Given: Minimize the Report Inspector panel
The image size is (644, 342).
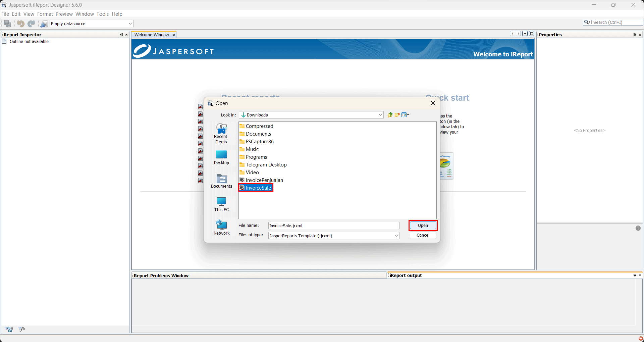Looking at the screenshot, I should click(121, 35).
